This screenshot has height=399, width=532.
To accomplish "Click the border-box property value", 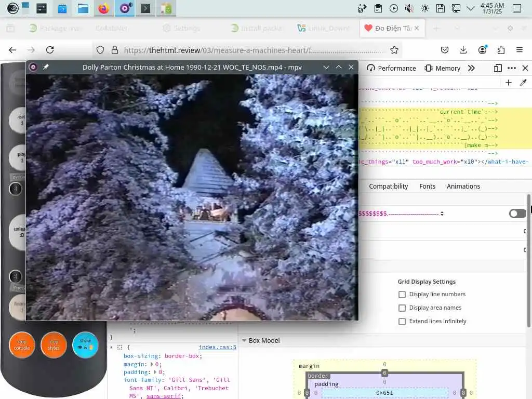I will 183,356.
